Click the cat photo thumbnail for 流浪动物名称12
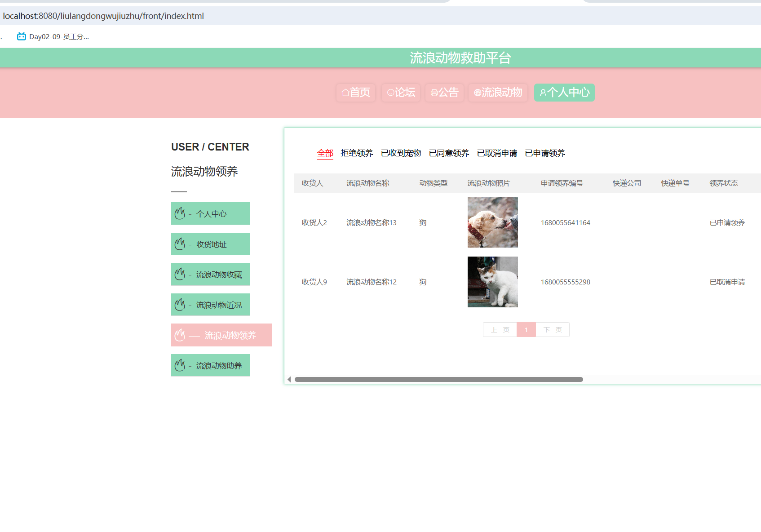 tap(493, 282)
